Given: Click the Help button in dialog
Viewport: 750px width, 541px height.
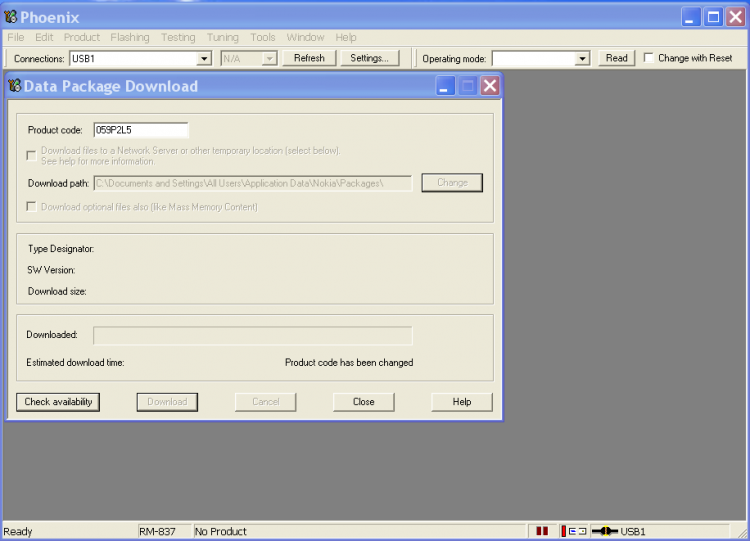Looking at the screenshot, I should [462, 402].
